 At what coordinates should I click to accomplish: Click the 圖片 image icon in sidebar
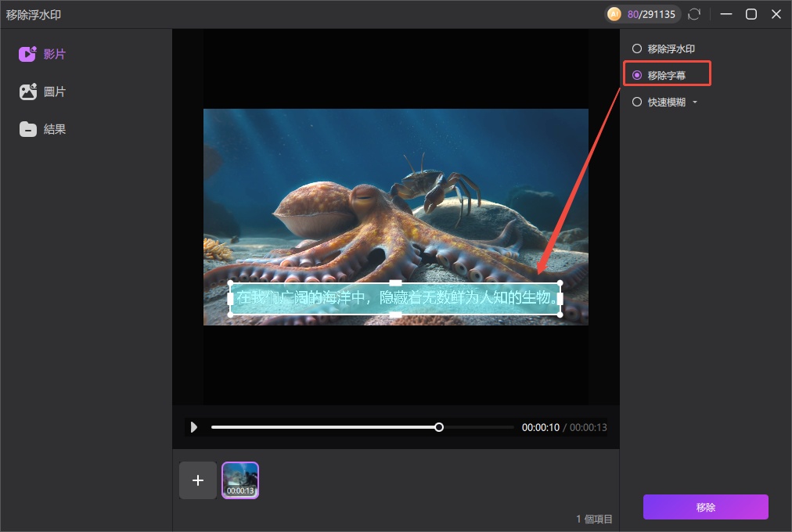28,92
